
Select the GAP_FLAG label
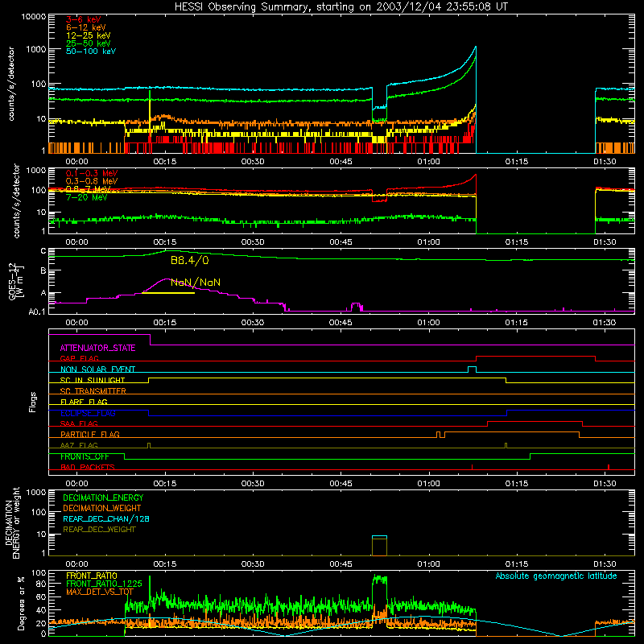[x=79, y=358]
